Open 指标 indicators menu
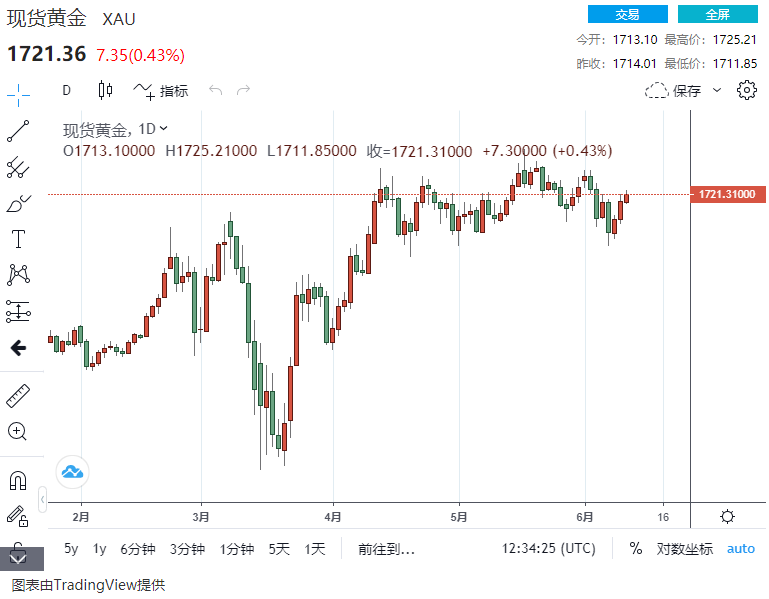The image size is (769, 599). click(161, 90)
